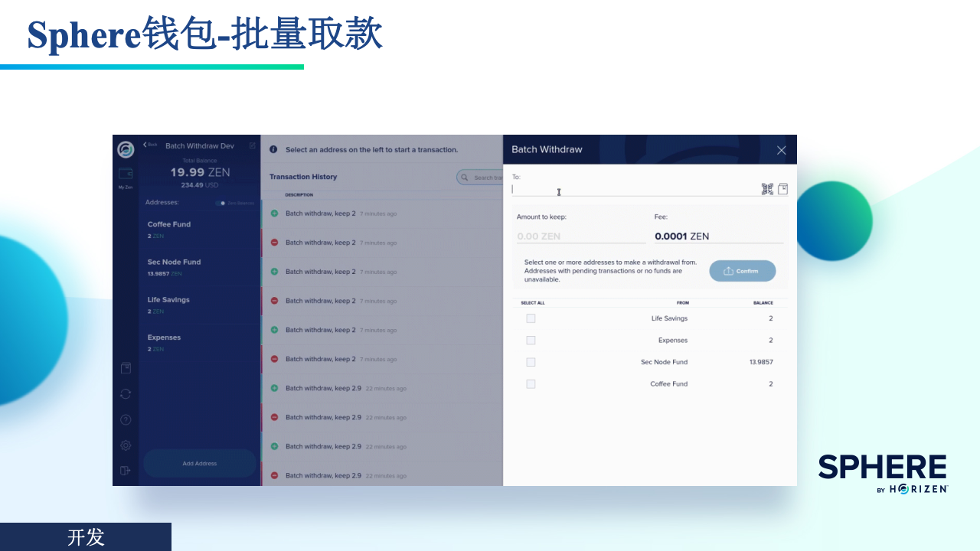
Task: Check the Life Savings checkbox
Action: coord(531,318)
